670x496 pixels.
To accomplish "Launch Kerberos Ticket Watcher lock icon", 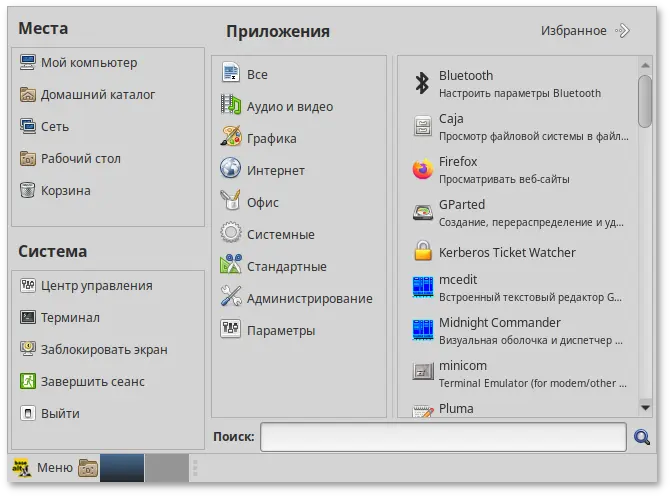I will 422,252.
